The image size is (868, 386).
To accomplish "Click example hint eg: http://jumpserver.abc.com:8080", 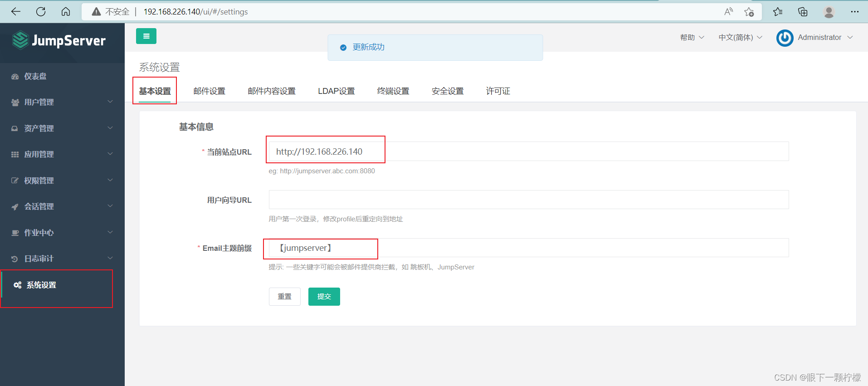I will pos(322,171).
